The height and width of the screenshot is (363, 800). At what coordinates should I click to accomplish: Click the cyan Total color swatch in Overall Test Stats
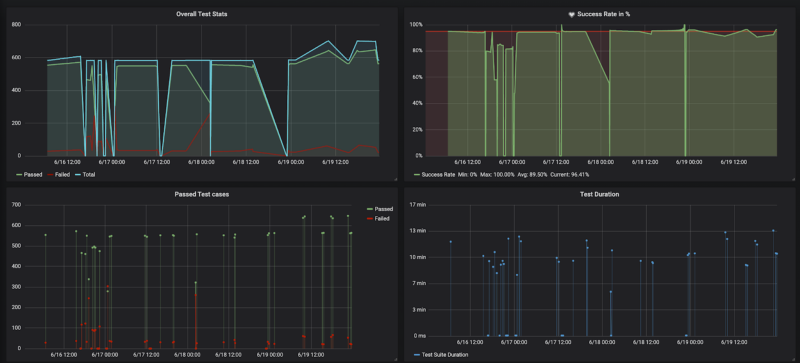78,175
